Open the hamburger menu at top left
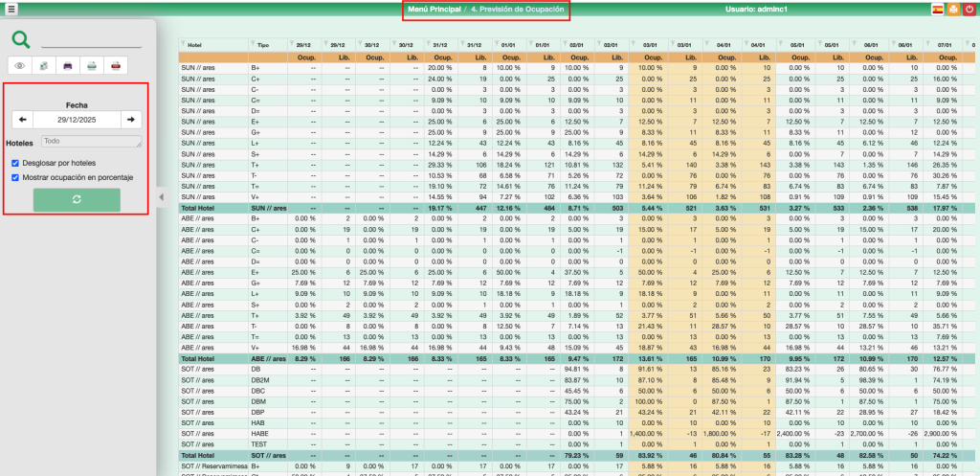This screenshot has height=476, width=980. click(11, 10)
